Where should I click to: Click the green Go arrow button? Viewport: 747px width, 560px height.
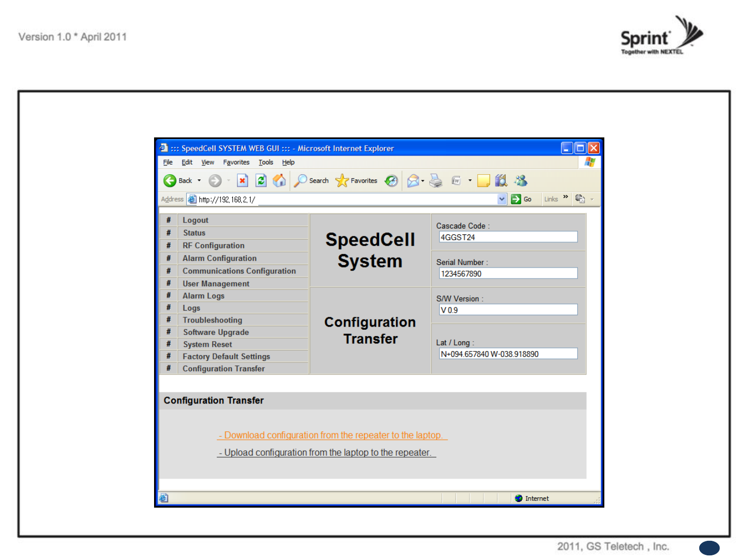point(516,199)
